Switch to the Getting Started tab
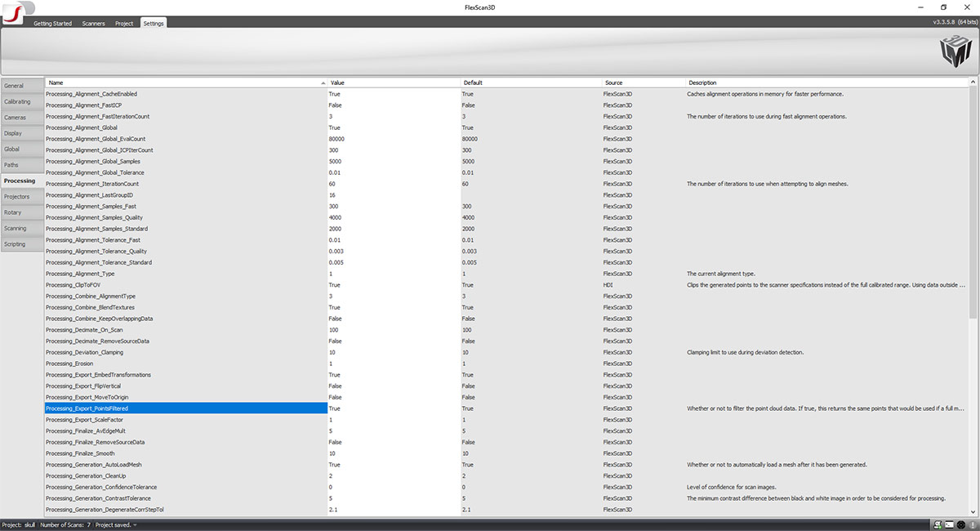Viewport: 980px width, 531px height. click(x=52, y=24)
